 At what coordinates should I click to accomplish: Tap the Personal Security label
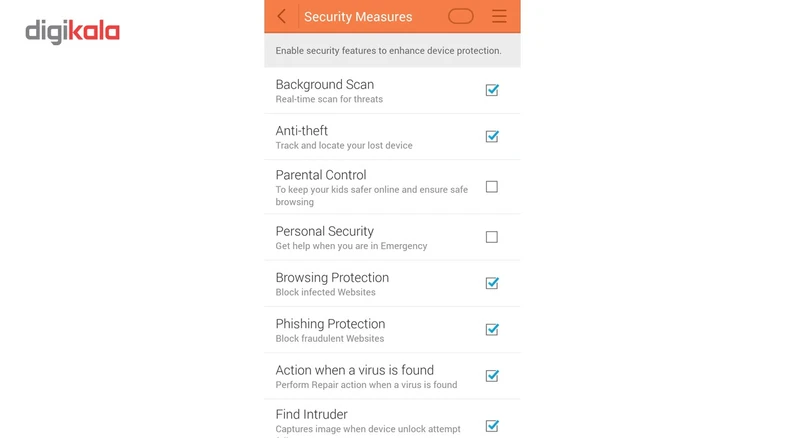point(325,231)
